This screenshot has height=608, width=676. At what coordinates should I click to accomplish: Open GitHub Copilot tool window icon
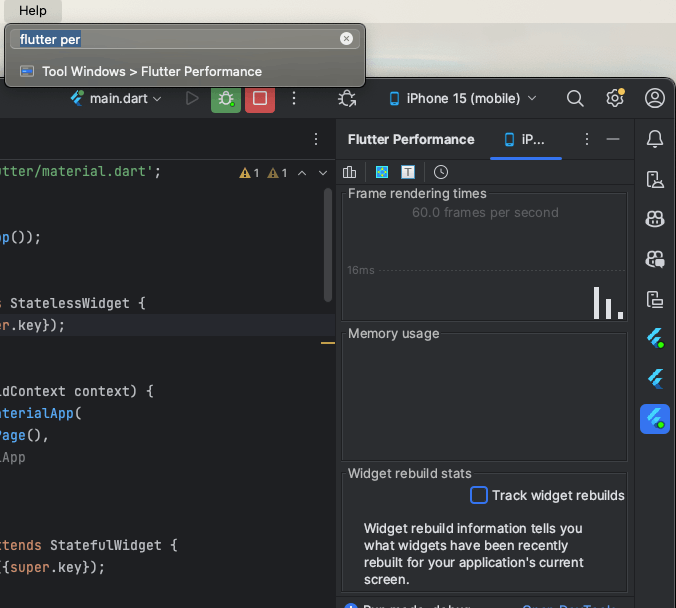654,219
